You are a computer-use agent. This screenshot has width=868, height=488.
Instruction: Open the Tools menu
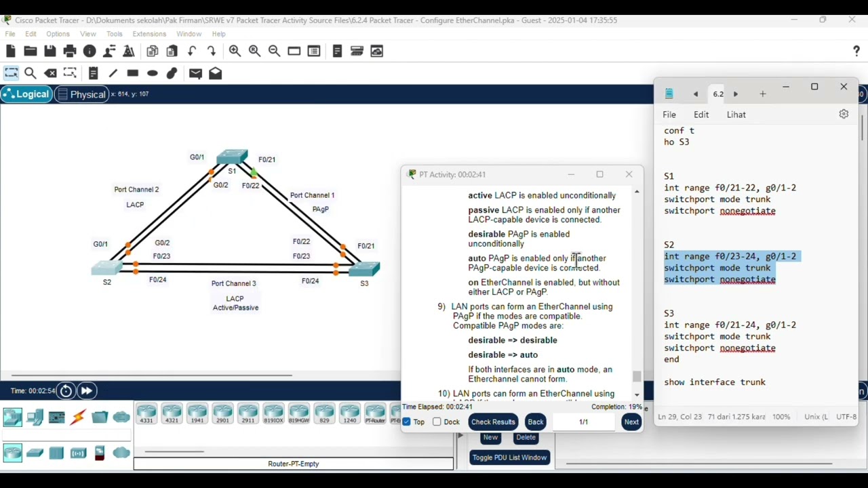coord(115,34)
